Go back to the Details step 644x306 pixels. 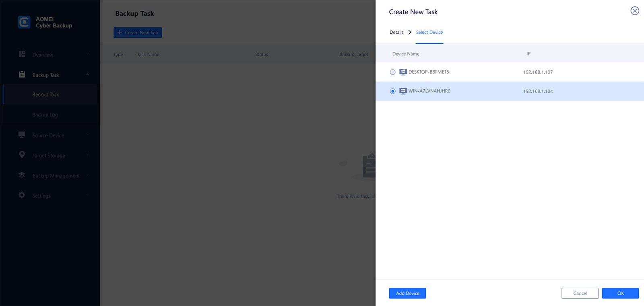396,33
